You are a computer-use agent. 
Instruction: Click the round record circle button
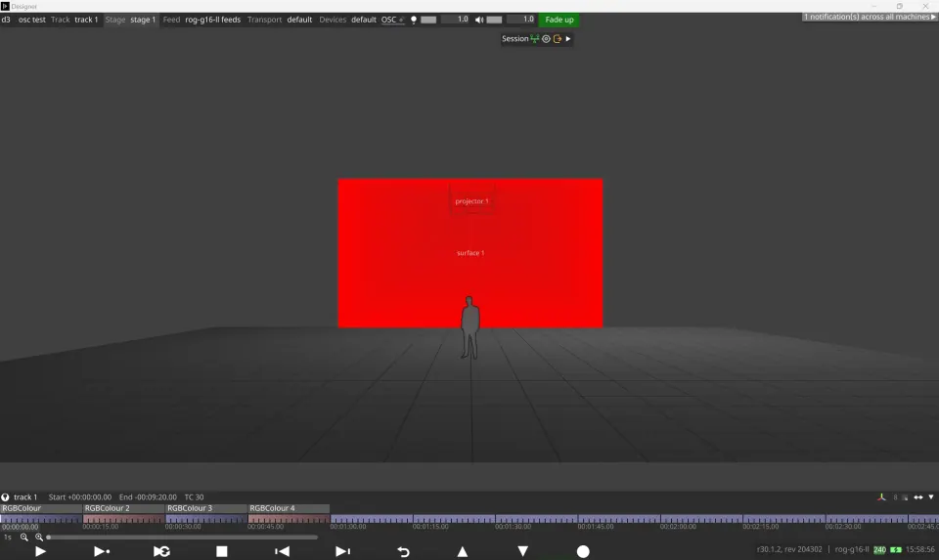click(583, 551)
